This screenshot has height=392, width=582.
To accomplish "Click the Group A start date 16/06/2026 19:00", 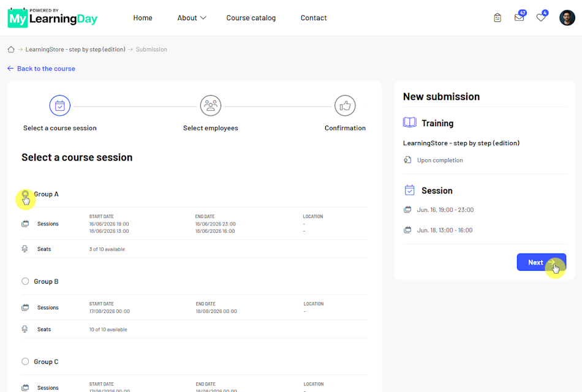I will (109, 224).
